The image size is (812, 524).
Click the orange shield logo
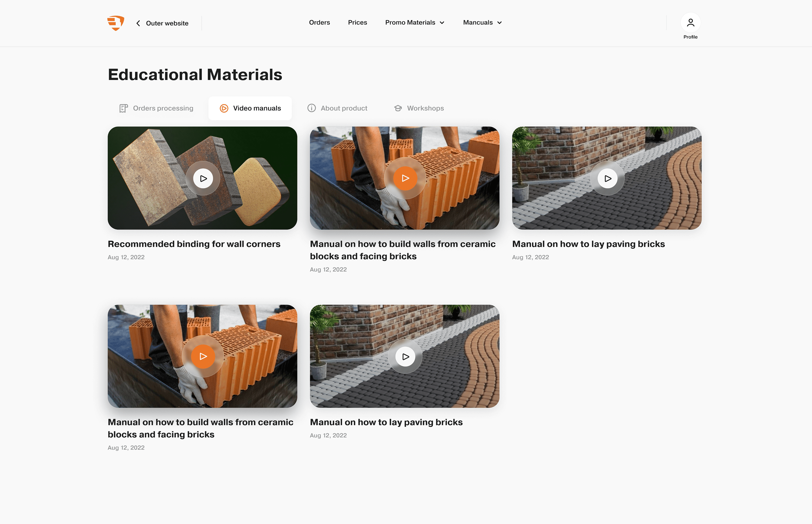click(x=116, y=23)
